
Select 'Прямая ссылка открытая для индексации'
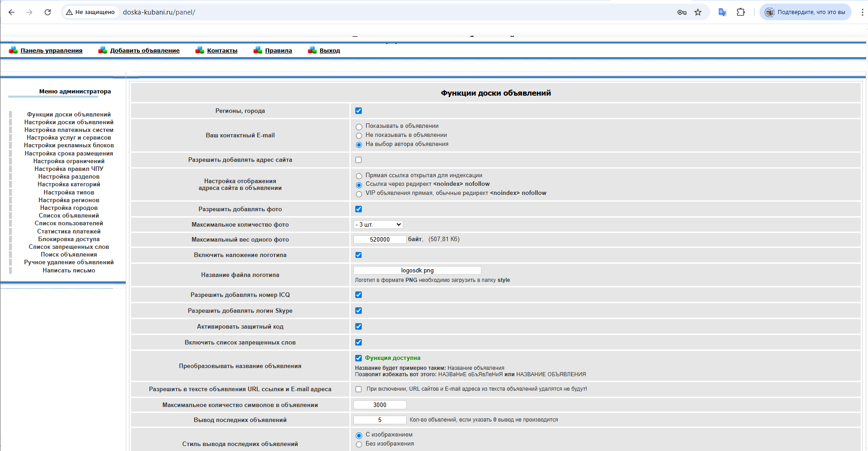point(359,176)
